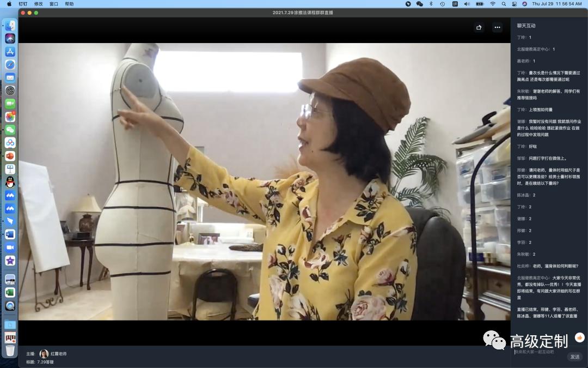Open Zoom camera icon in the Dock
Image resolution: width=588 pixels, height=368 pixels.
10,248
